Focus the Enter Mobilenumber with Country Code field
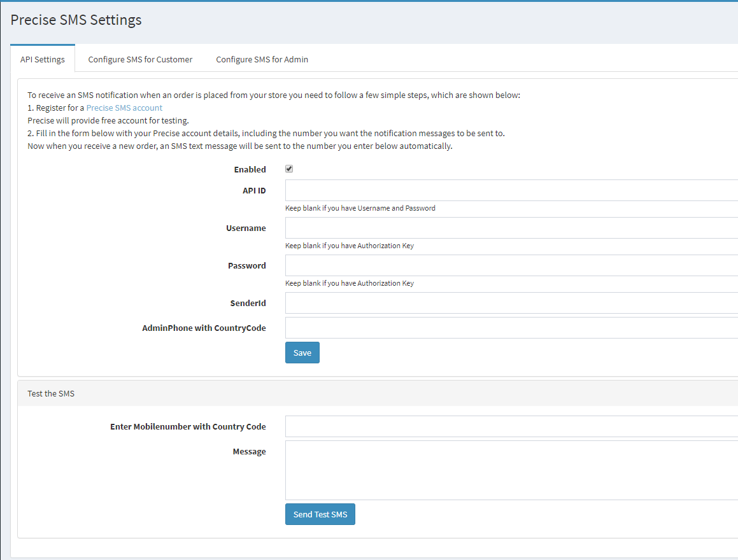 [x=511, y=426]
